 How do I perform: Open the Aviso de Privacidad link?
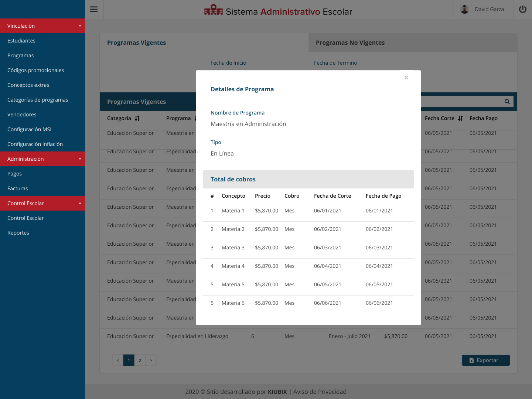(x=320, y=392)
